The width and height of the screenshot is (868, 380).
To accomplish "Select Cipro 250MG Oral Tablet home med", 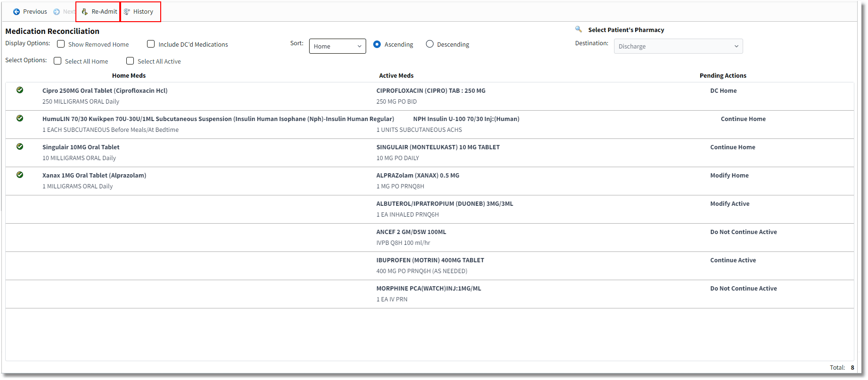I will point(105,91).
